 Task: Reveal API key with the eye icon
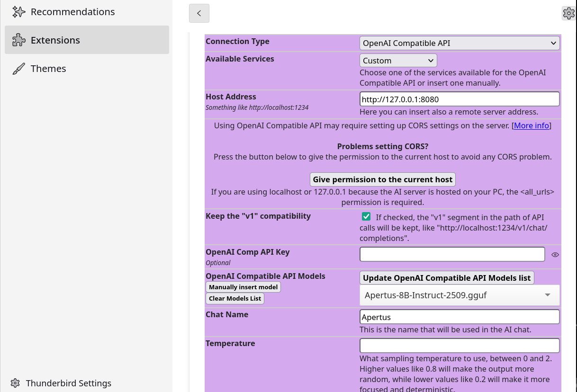tap(555, 255)
